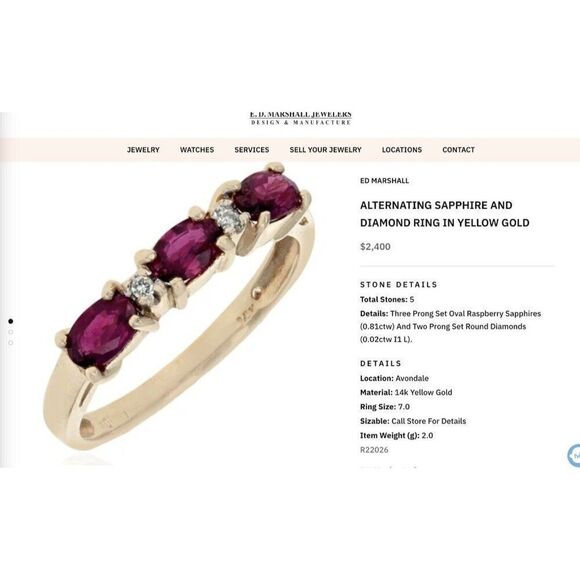The image size is (580, 580).
Task: Click the E.D. Marshall Jewelers logo
Action: pos(300,118)
